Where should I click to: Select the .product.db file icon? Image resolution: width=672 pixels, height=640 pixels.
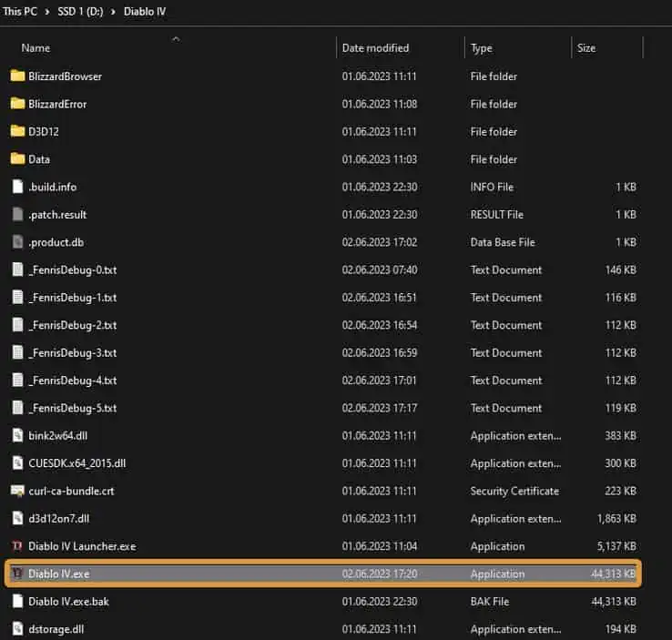point(17,242)
